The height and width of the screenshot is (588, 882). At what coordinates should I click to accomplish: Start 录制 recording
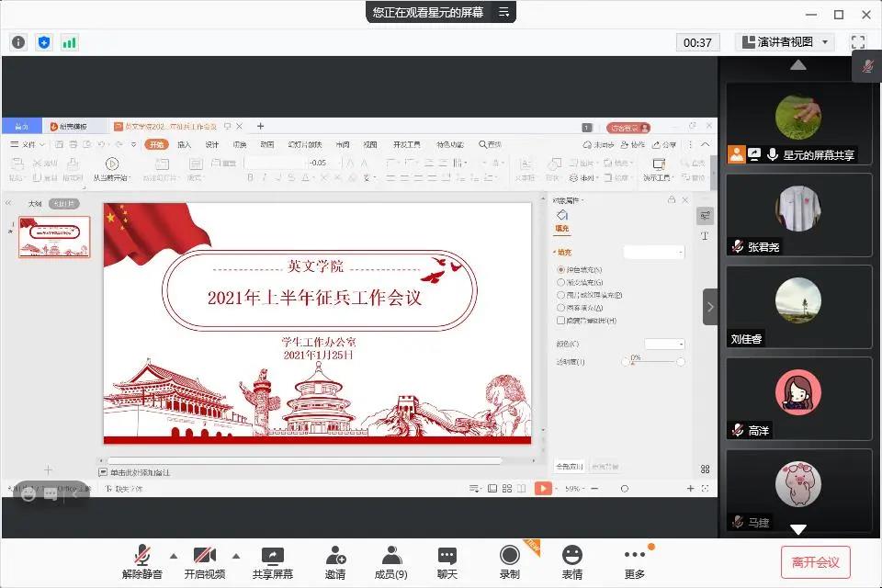point(510,562)
